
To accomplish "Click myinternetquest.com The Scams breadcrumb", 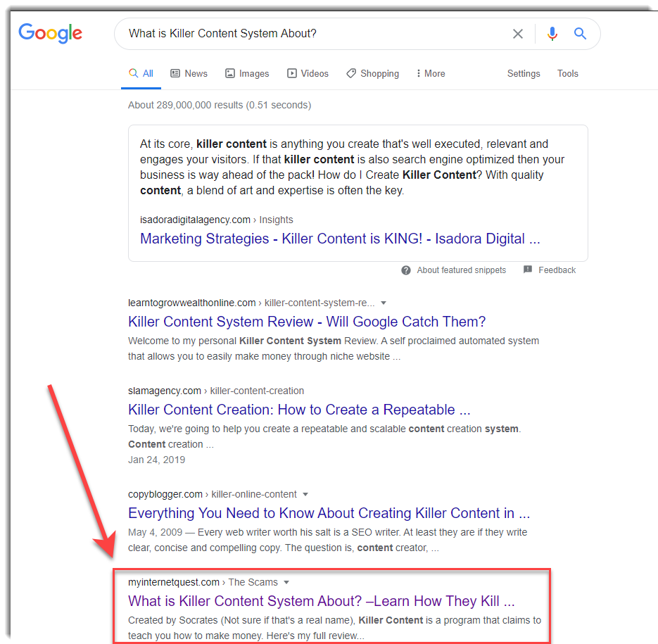I will tap(203, 582).
